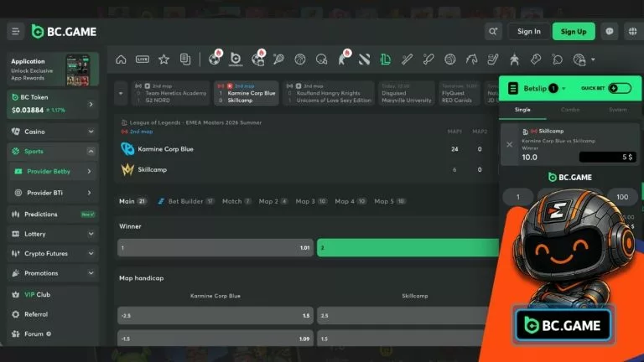Select the horse racing icon

[471, 59]
